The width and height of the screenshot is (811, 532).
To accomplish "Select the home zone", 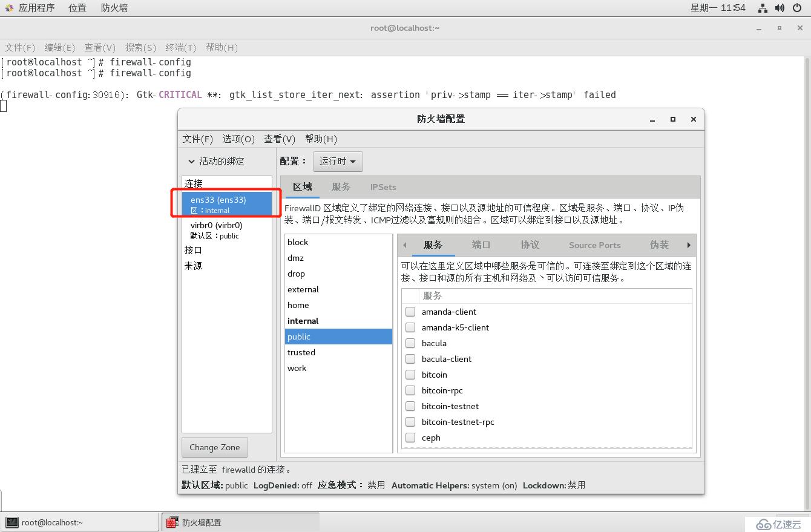I will coord(338,305).
